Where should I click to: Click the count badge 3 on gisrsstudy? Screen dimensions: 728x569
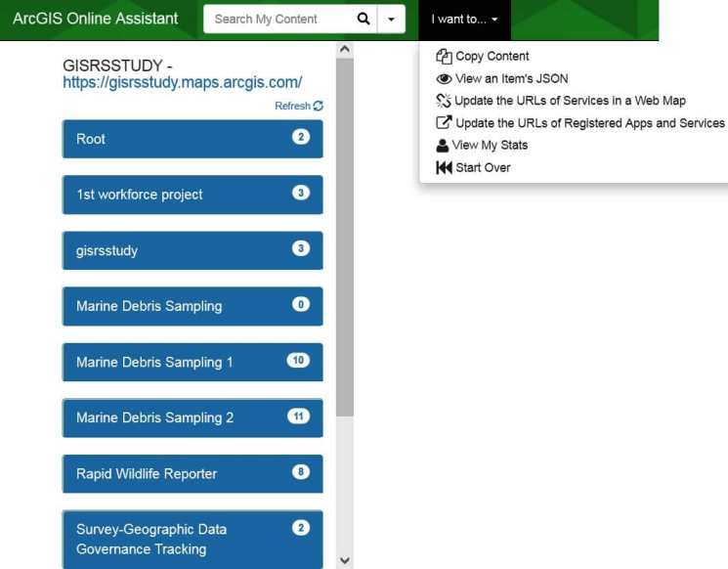(301, 248)
